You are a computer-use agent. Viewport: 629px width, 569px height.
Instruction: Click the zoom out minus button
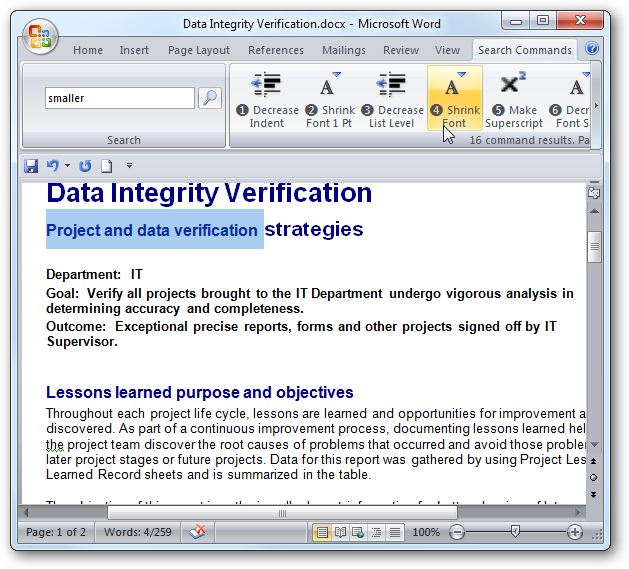[457, 532]
